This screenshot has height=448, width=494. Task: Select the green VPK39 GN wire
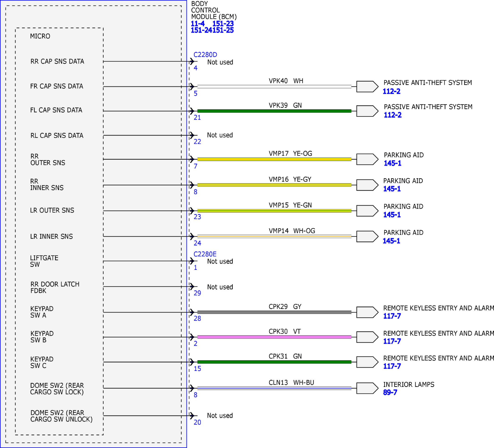tap(274, 111)
